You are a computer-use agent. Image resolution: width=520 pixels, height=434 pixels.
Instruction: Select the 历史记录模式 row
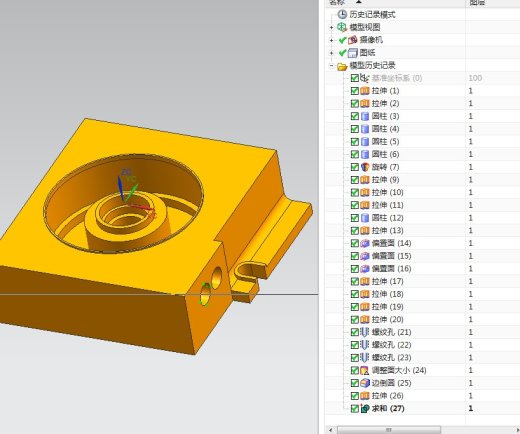tap(422, 14)
